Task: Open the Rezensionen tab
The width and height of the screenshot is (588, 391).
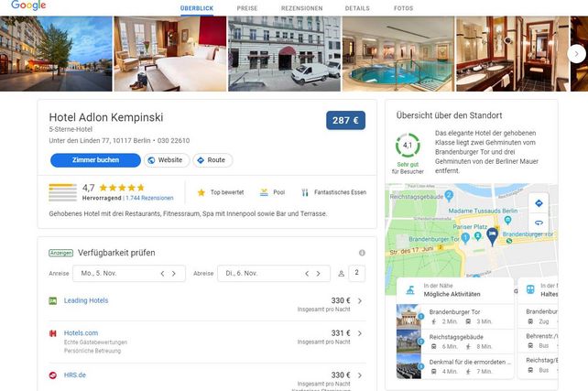Action: (x=302, y=8)
